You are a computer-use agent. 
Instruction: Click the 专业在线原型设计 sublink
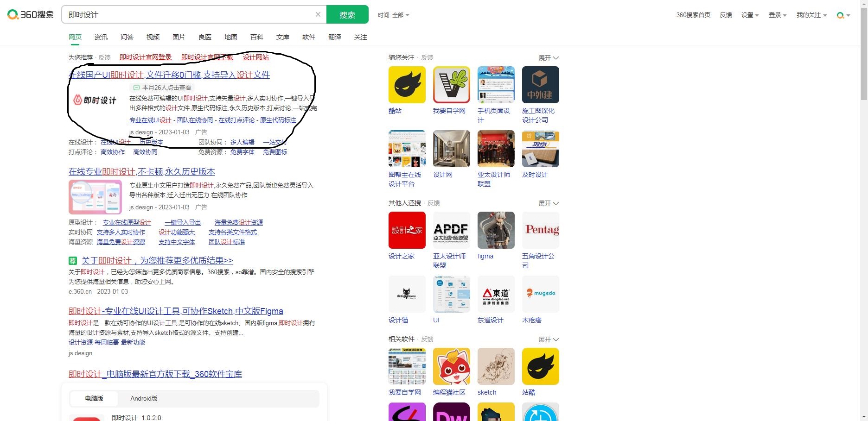coord(127,222)
